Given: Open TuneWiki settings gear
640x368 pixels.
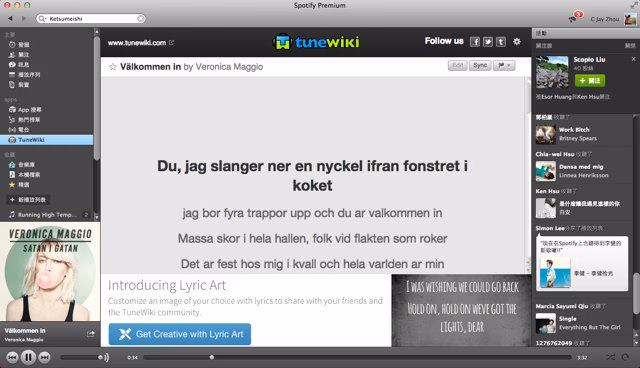Looking at the screenshot, I should pyautogui.click(x=517, y=42).
